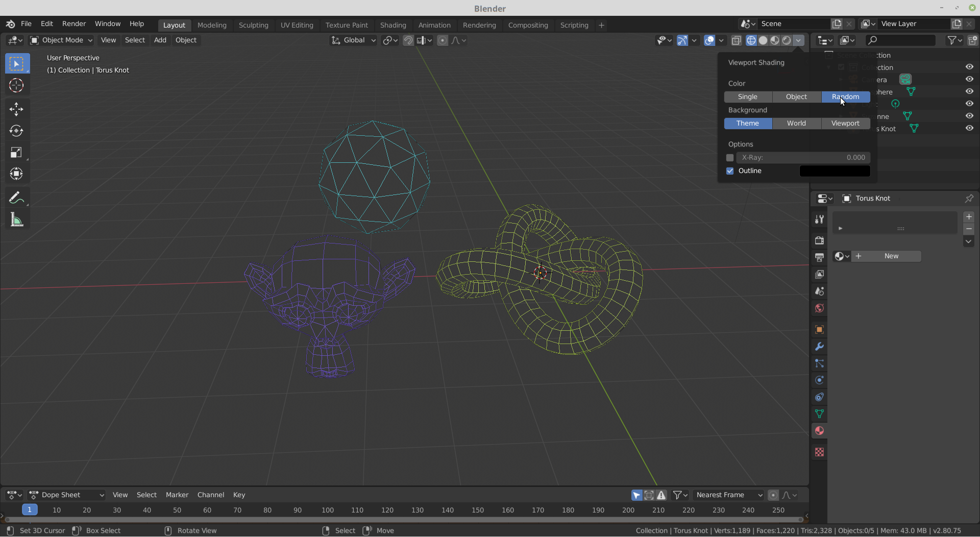Image resolution: width=980 pixels, height=537 pixels.
Task: Disable the Outline checkbox
Action: click(x=730, y=171)
